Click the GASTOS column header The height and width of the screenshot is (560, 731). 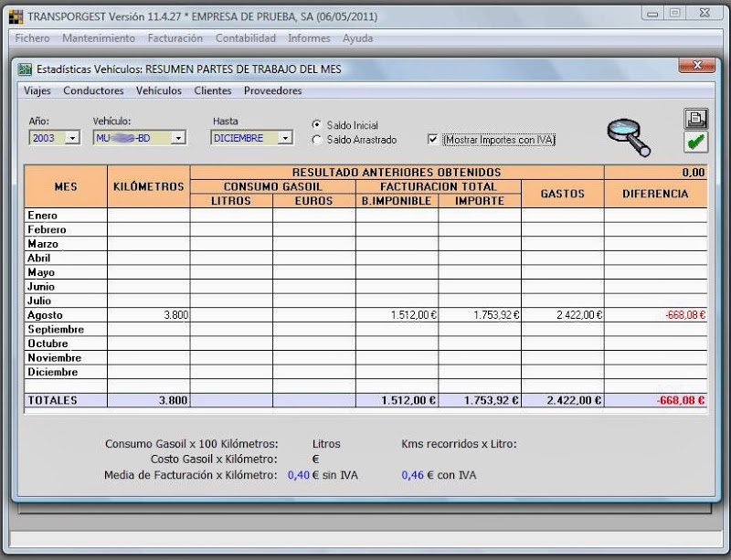coord(563,194)
